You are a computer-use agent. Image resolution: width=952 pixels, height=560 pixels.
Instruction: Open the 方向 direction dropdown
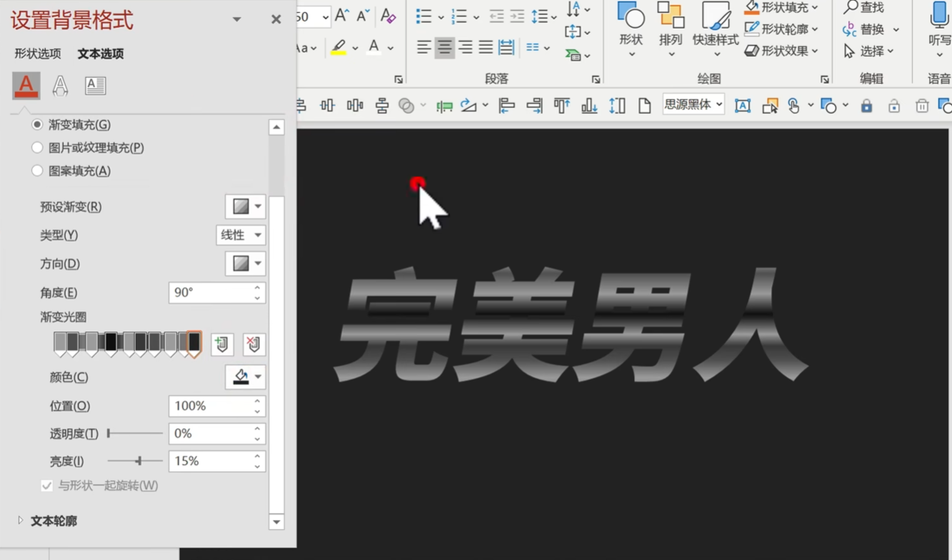tap(246, 264)
